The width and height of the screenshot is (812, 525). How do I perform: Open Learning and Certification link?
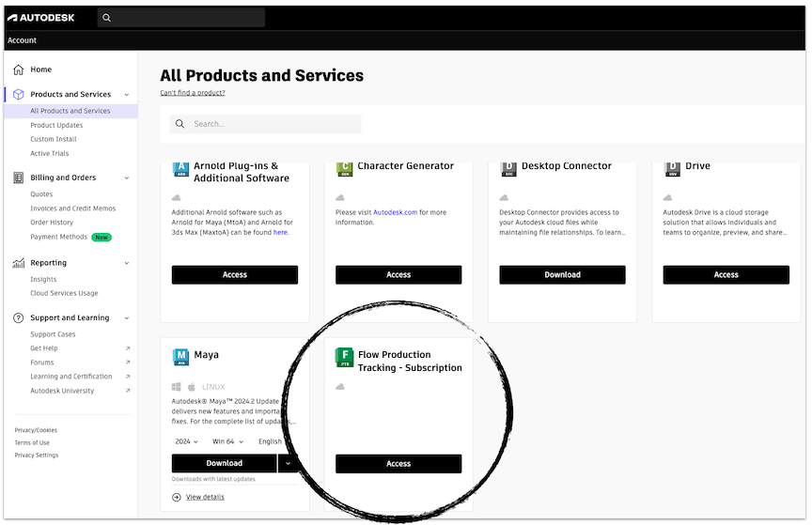tap(70, 377)
